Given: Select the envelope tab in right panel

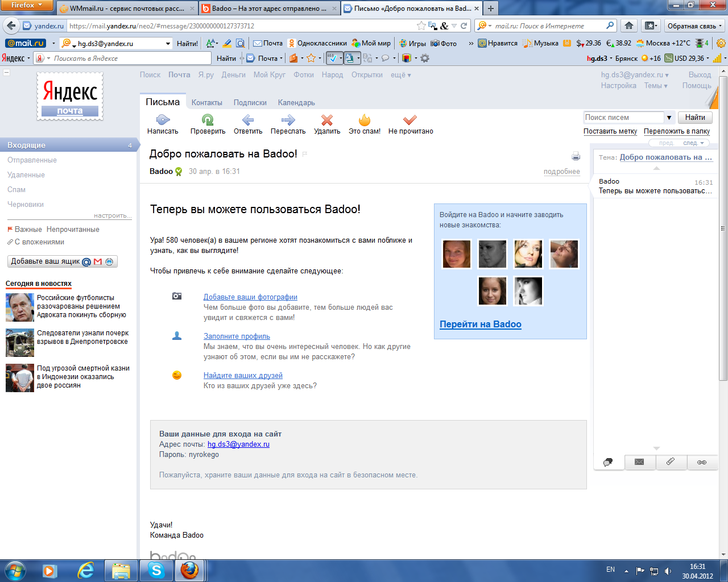Looking at the screenshot, I should coord(639,462).
